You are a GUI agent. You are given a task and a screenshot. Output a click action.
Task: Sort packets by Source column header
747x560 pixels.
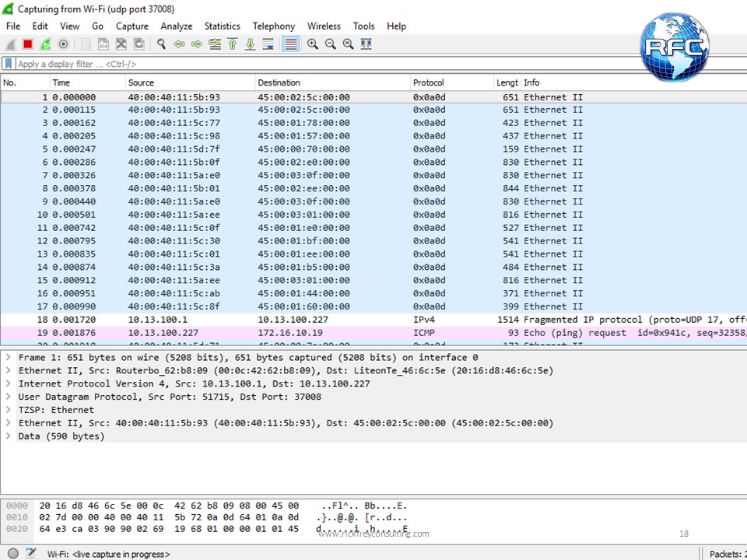pos(190,82)
